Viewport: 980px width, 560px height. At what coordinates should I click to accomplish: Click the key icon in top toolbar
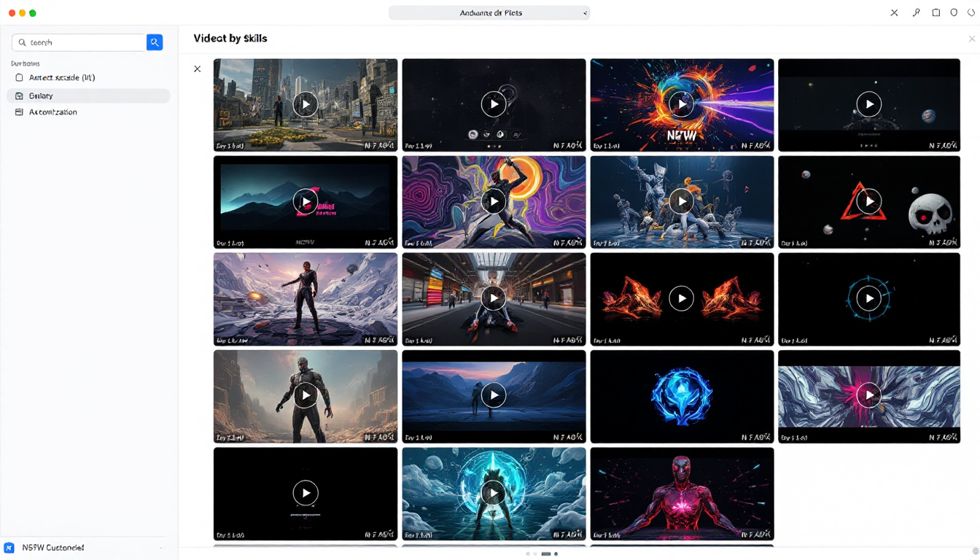point(916,12)
